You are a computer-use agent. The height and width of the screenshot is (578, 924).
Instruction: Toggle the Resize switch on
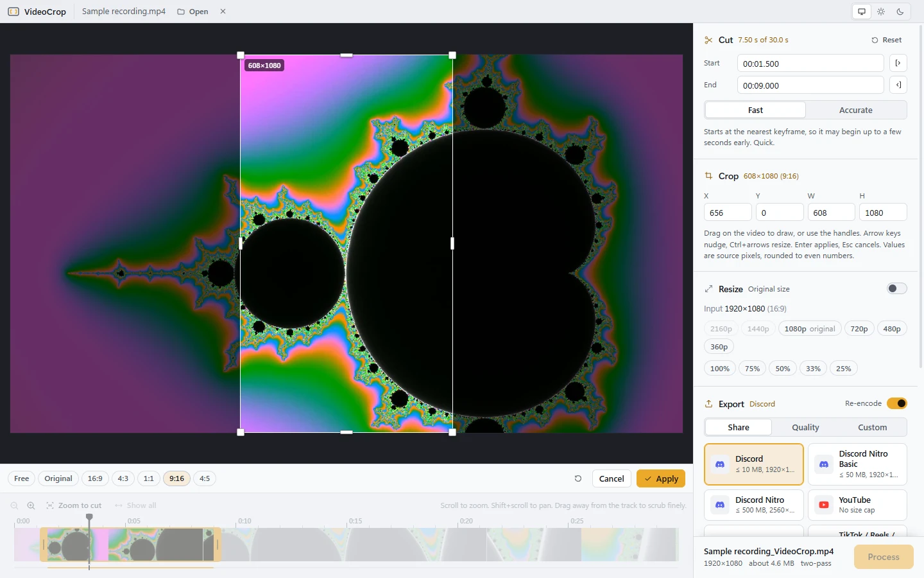click(x=896, y=288)
